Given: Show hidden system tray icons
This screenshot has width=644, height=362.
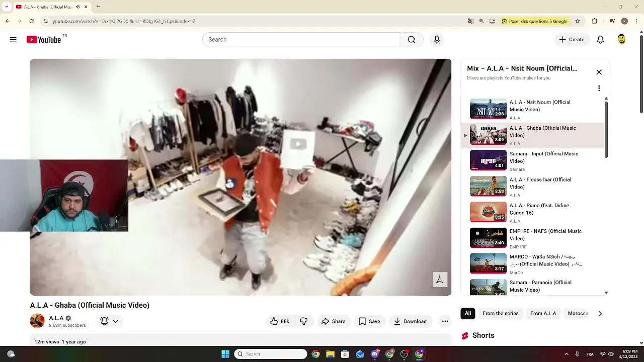Looking at the screenshot, I should [567, 354].
